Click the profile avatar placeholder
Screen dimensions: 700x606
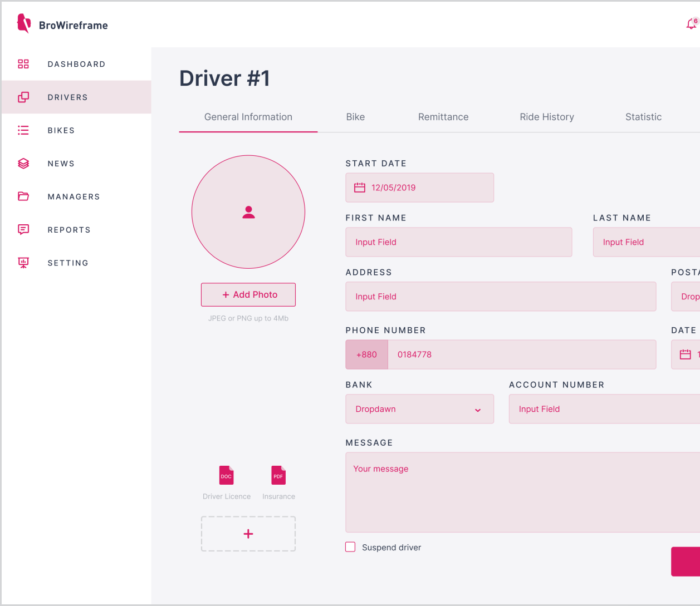[x=248, y=212]
